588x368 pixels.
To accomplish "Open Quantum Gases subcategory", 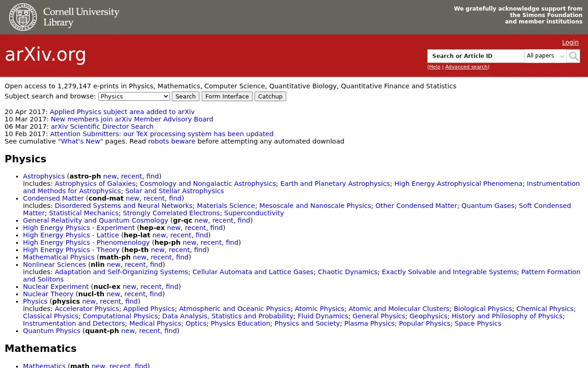I will [x=488, y=206].
